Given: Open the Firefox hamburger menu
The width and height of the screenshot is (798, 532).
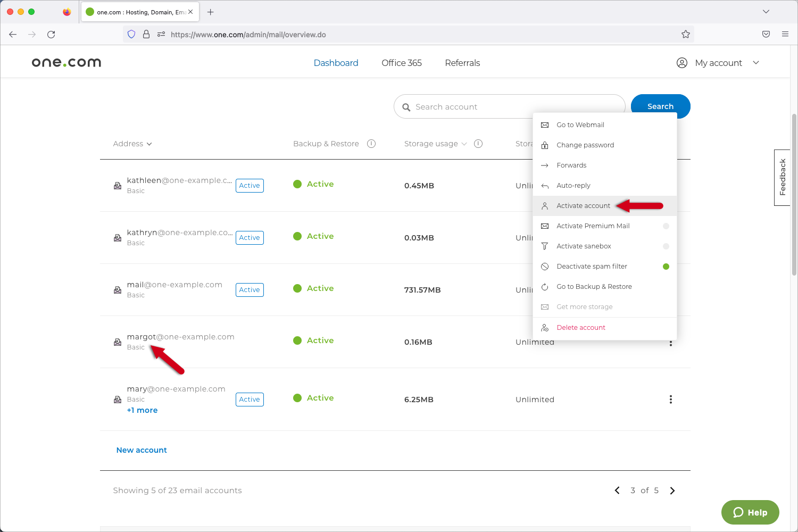Looking at the screenshot, I should point(785,35).
